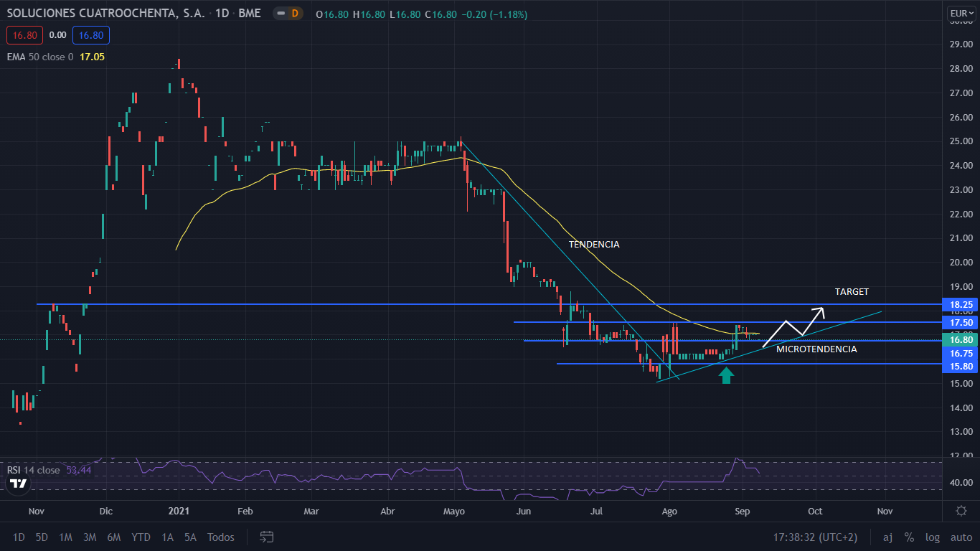Select the Todos time range

tap(221, 537)
